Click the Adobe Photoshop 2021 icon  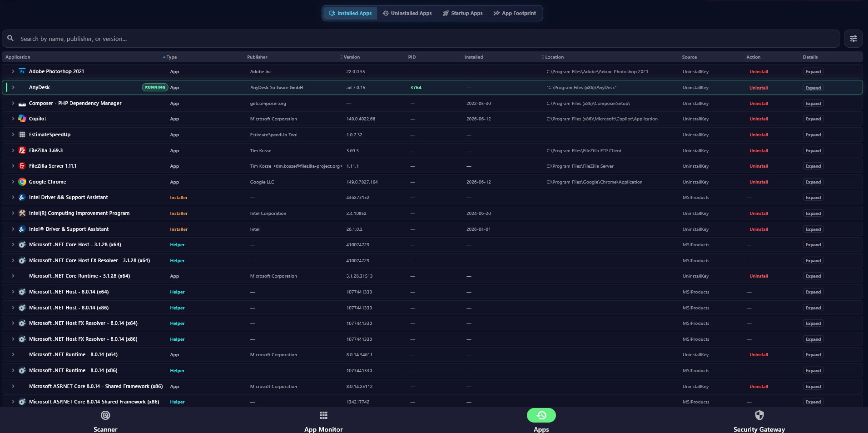pos(22,71)
